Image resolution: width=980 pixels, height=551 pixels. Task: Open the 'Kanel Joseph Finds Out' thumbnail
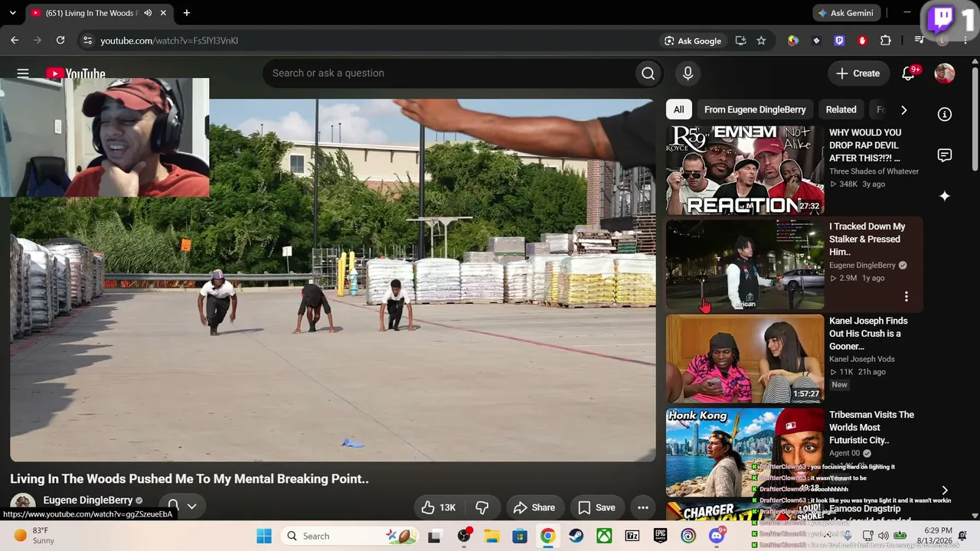pos(745,359)
